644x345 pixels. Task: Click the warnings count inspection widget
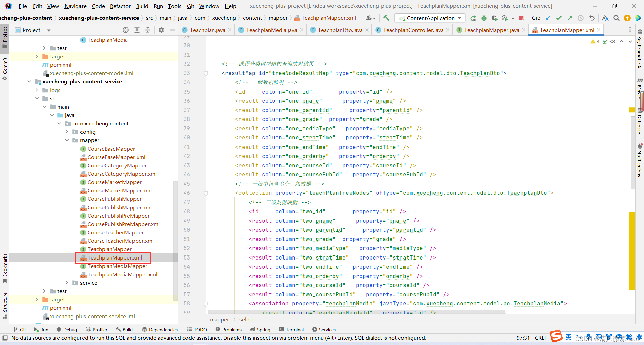[595, 41]
